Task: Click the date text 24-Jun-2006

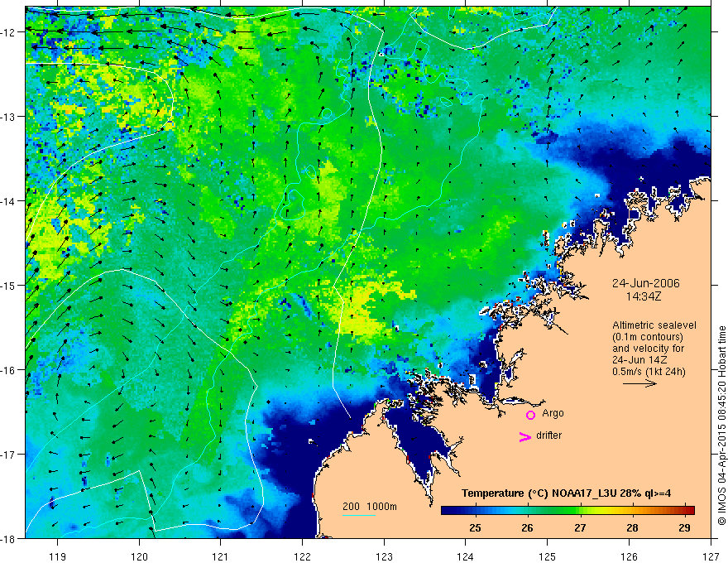Action: [x=646, y=283]
